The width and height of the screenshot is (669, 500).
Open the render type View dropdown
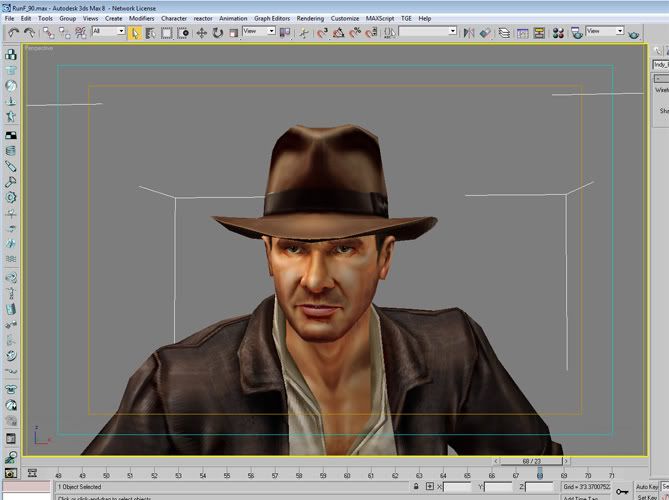click(605, 31)
